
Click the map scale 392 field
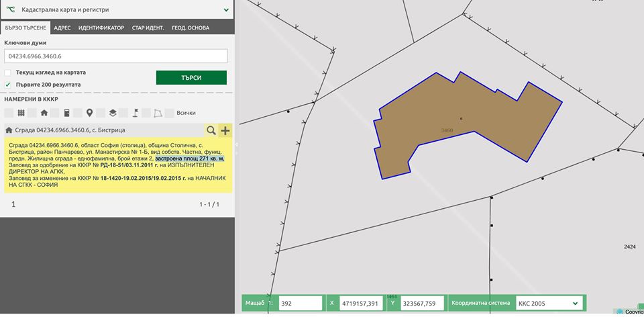[x=301, y=304]
